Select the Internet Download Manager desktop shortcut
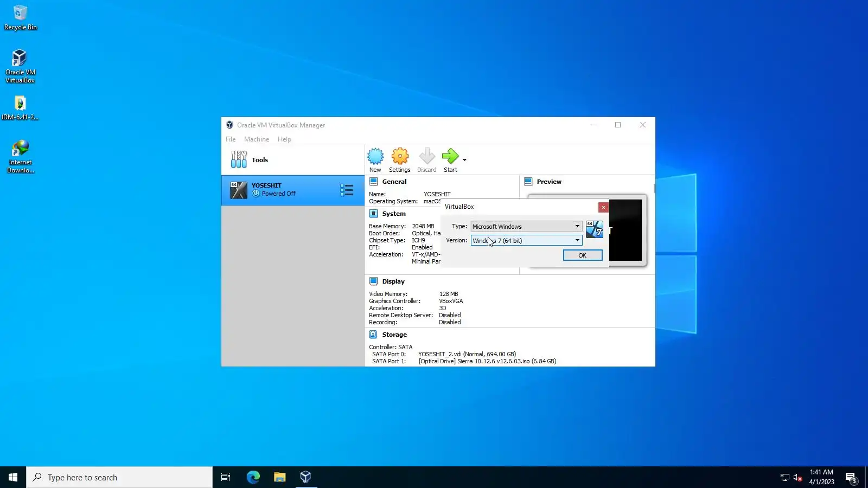 point(20,157)
